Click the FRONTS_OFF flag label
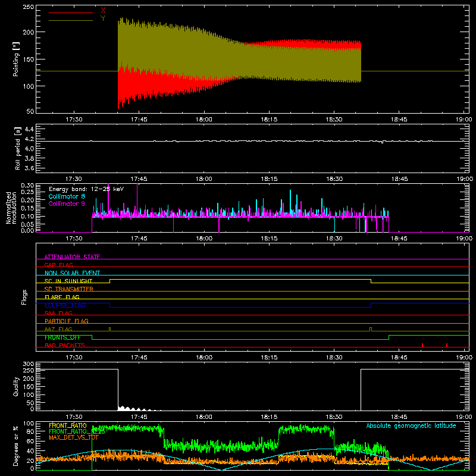The height and width of the screenshot is (476, 476). [x=62, y=337]
